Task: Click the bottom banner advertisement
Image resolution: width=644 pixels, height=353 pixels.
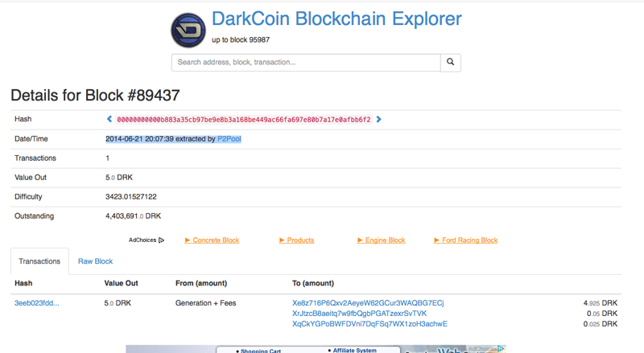Action: [316, 349]
